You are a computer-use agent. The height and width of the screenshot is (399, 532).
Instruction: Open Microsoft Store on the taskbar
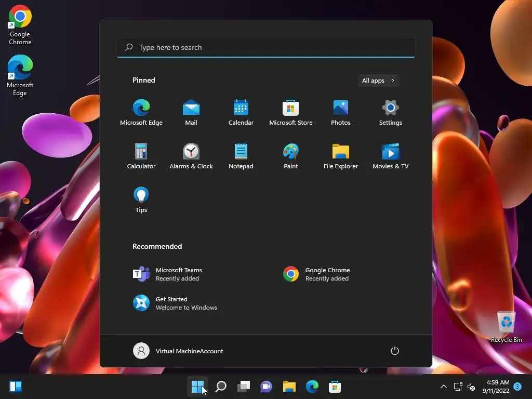[x=335, y=387]
